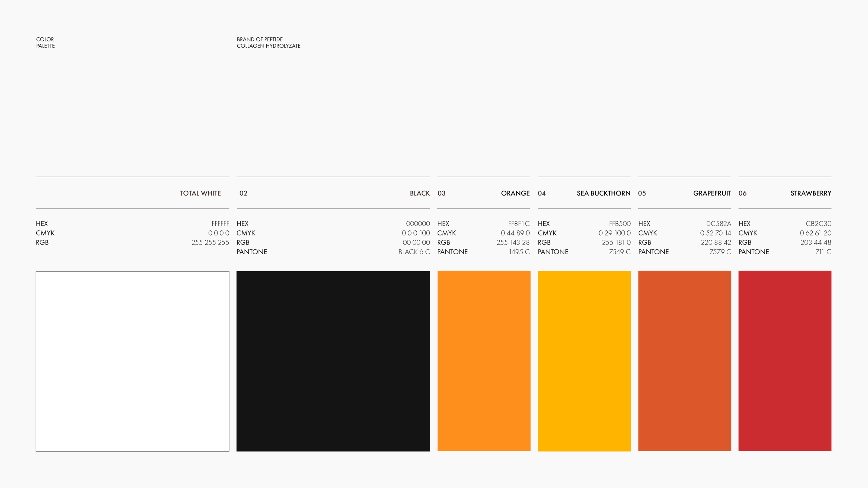Click Pantone value BLACK 6 C
868x488 pixels.
pos(414,252)
